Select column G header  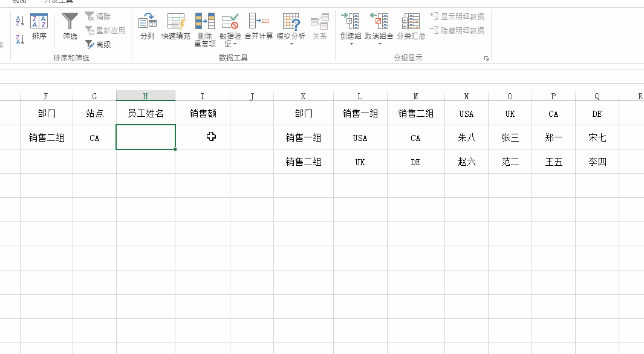[94, 96]
